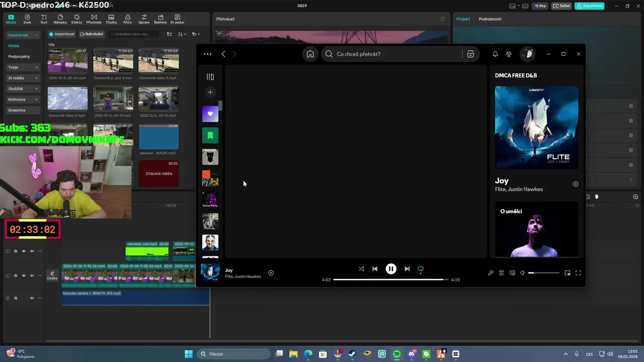The height and width of the screenshot is (362, 644).
Task: Mute Spotify volume speaker icon
Action: click(522, 273)
